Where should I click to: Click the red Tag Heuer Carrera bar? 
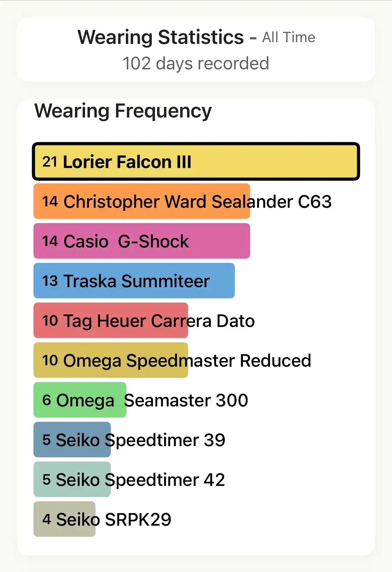coord(110,320)
